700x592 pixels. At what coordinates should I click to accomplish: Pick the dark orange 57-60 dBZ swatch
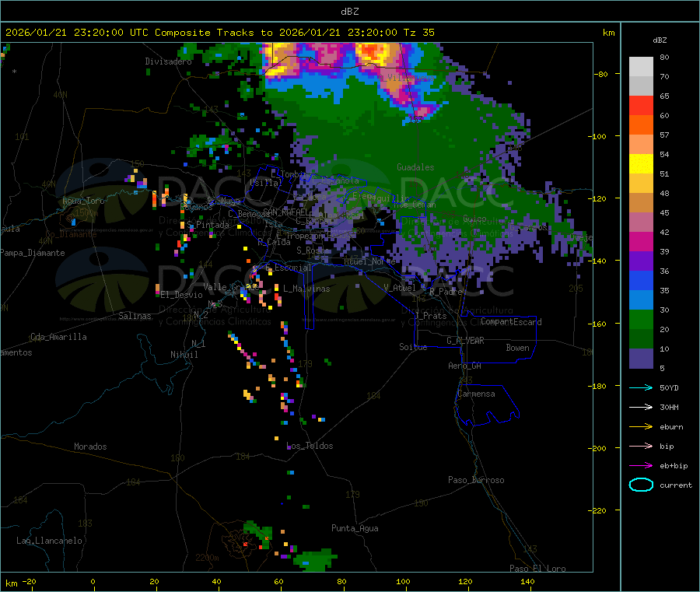point(641,125)
